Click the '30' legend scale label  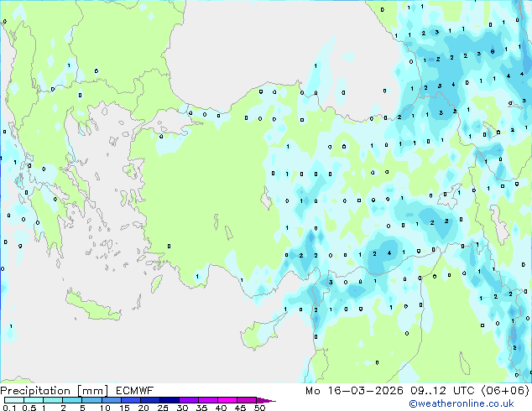(x=183, y=408)
